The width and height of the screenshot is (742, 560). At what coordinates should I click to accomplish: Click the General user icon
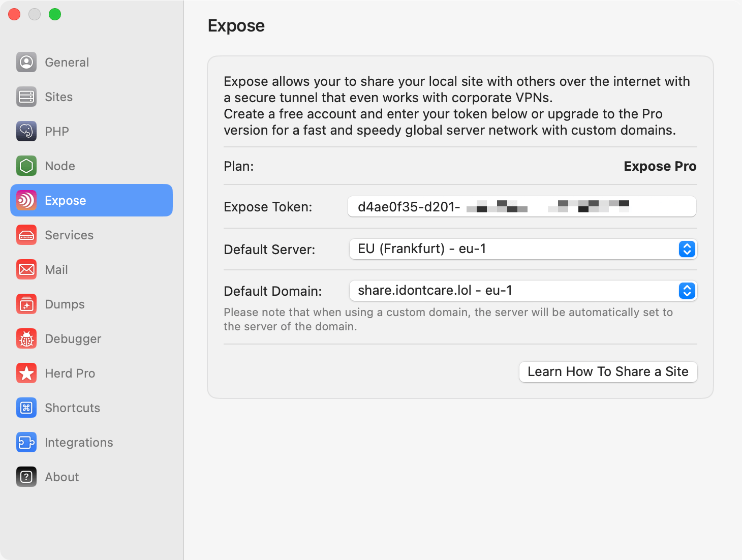point(26,62)
